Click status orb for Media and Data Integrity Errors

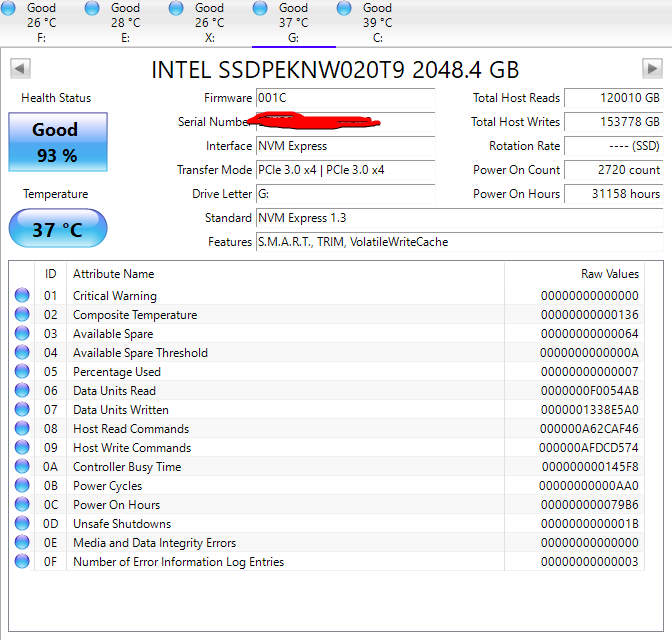pos(22,542)
